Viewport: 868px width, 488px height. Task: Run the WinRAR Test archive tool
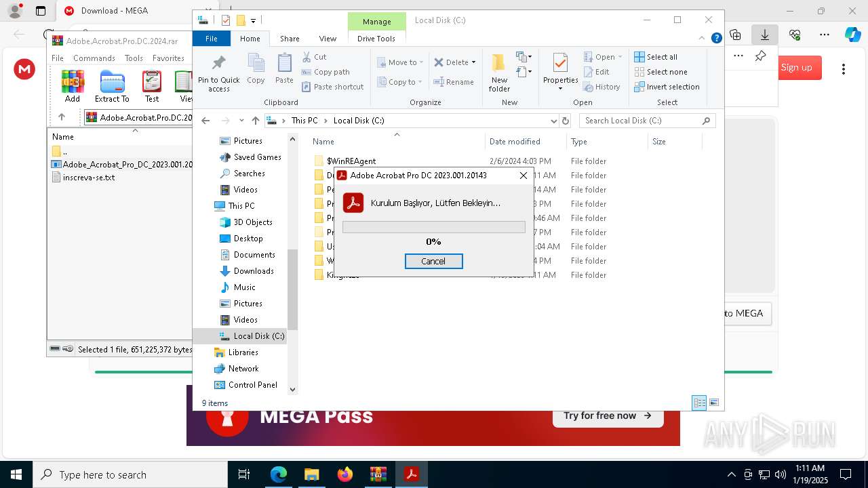[152, 86]
